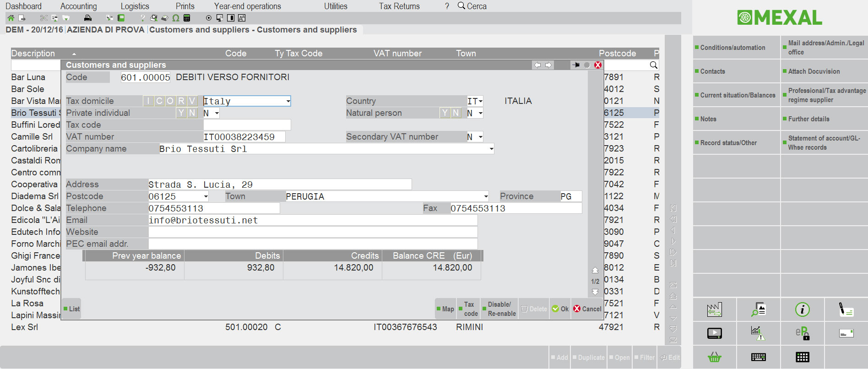Open the green circled info icon
Viewport: 868px width, 369px height.
click(802, 310)
